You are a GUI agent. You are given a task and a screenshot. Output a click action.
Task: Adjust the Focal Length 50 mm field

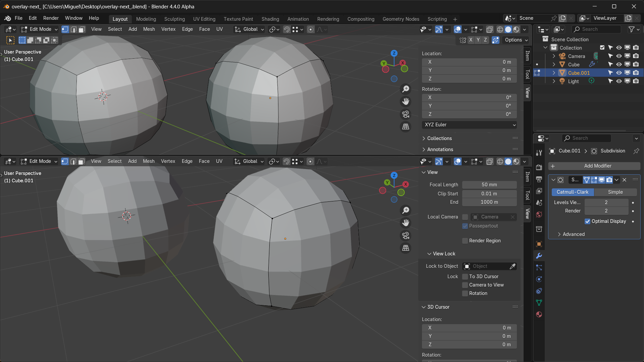click(x=489, y=185)
